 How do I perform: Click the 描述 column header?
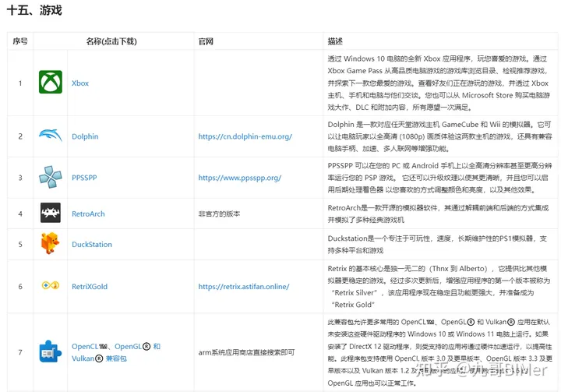[335, 41]
